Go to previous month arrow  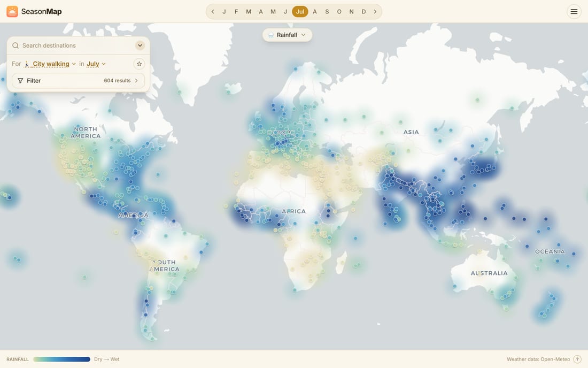pyautogui.click(x=213, y=12)
